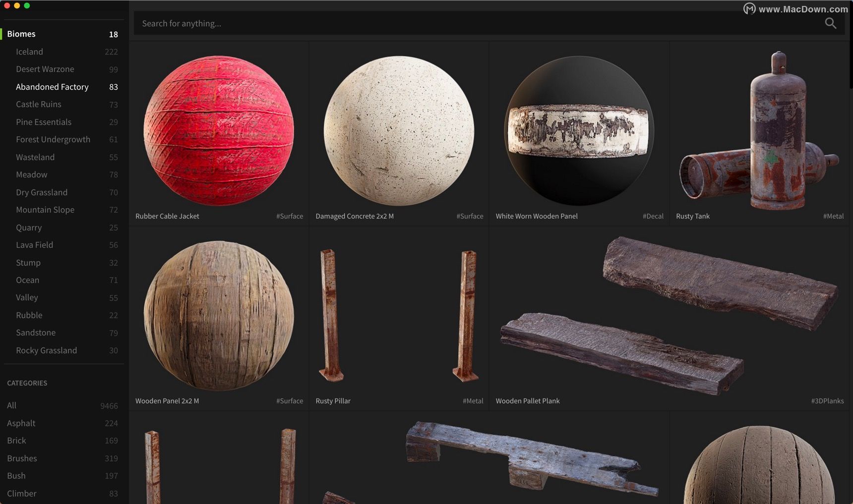Select the Asphalt category
The height and width of the screenshot is (504, 853).
point(62,423)
